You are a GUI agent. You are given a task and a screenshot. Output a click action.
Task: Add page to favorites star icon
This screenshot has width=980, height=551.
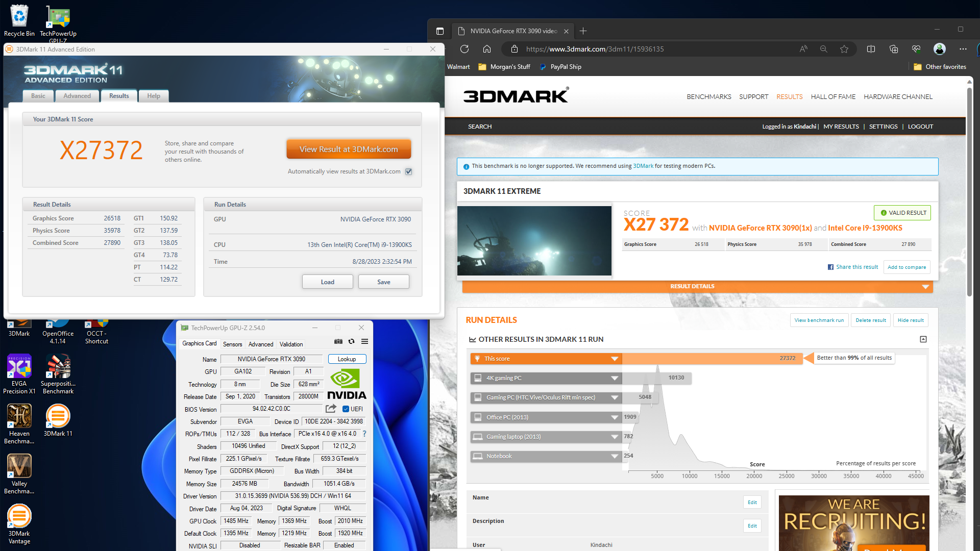tap(844, 49)
